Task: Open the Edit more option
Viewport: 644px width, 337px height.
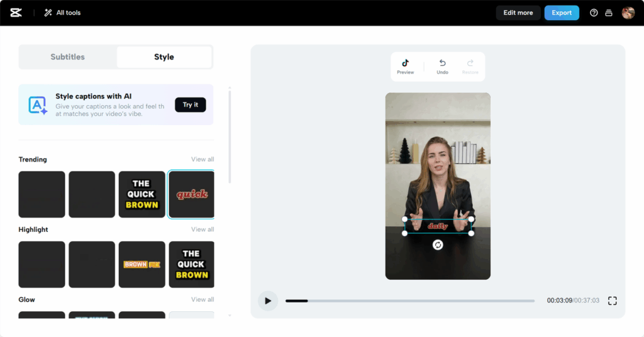Action: [x=518, y=13]
